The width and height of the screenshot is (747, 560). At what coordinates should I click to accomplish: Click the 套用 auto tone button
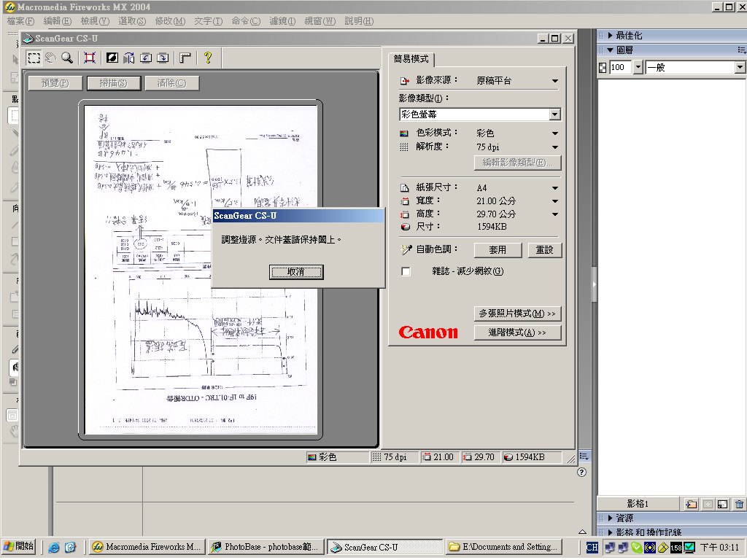(498, 250)
